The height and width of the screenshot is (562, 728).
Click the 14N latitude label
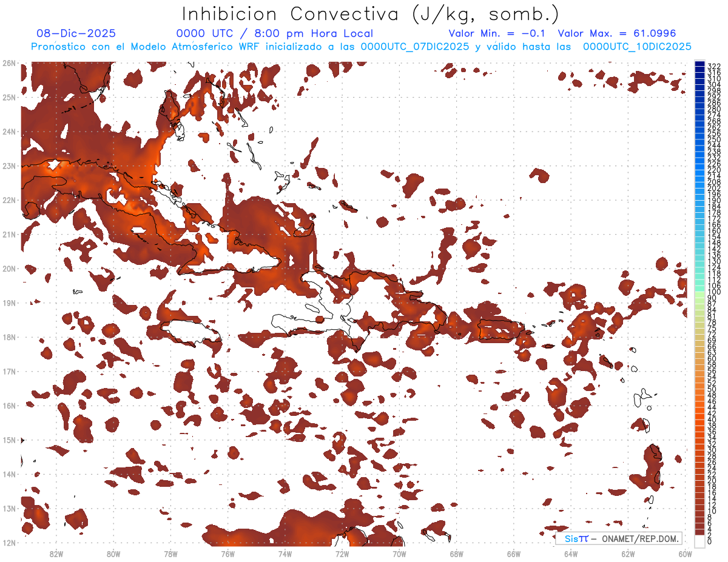click(x=9, y=474)
